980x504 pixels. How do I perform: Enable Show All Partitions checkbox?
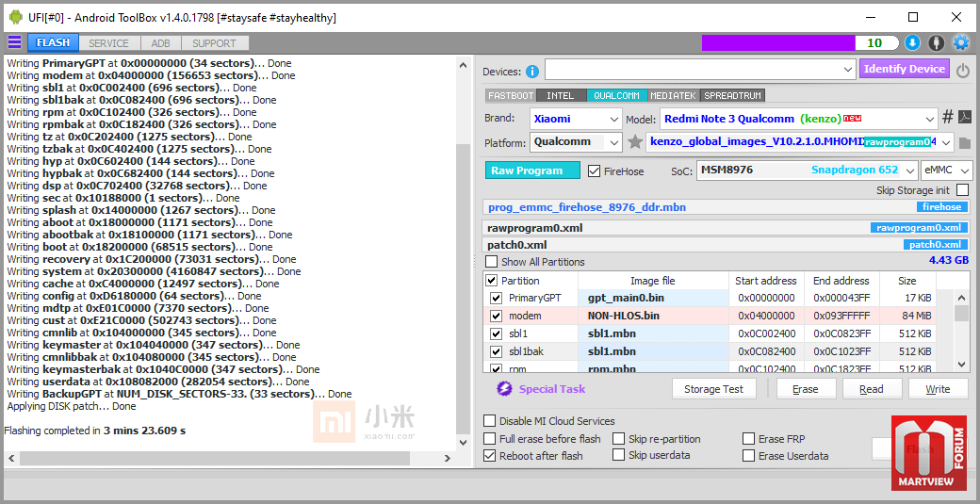pos(492,262)
